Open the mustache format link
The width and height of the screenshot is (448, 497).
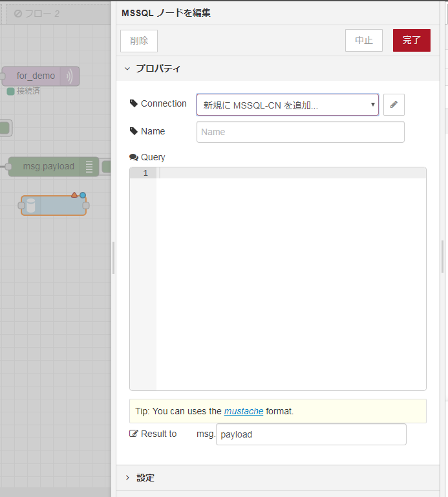[244, 411]
